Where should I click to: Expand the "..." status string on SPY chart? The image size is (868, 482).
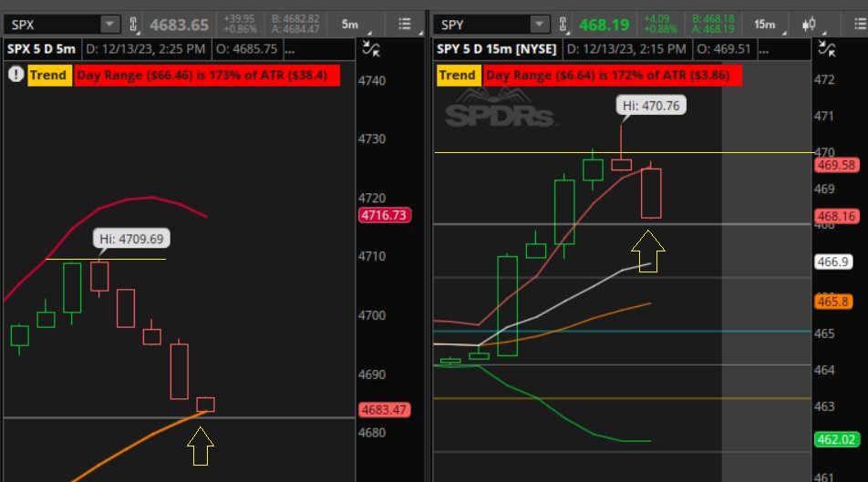(x=763, y=48)
